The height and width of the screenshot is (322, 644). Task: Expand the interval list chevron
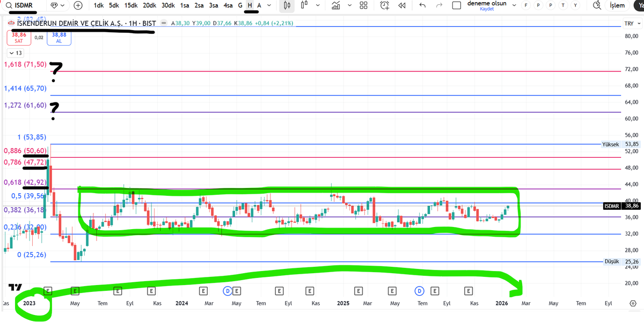point(270,5)
